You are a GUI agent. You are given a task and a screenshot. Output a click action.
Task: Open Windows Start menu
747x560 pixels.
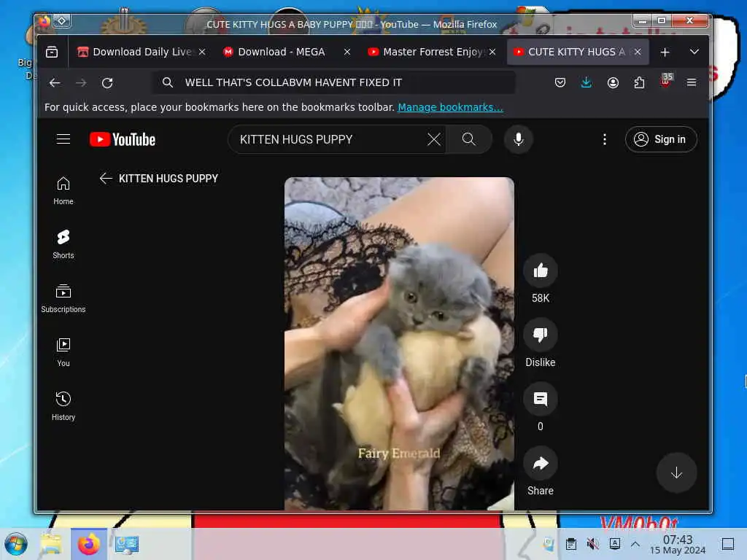(16, 544)
